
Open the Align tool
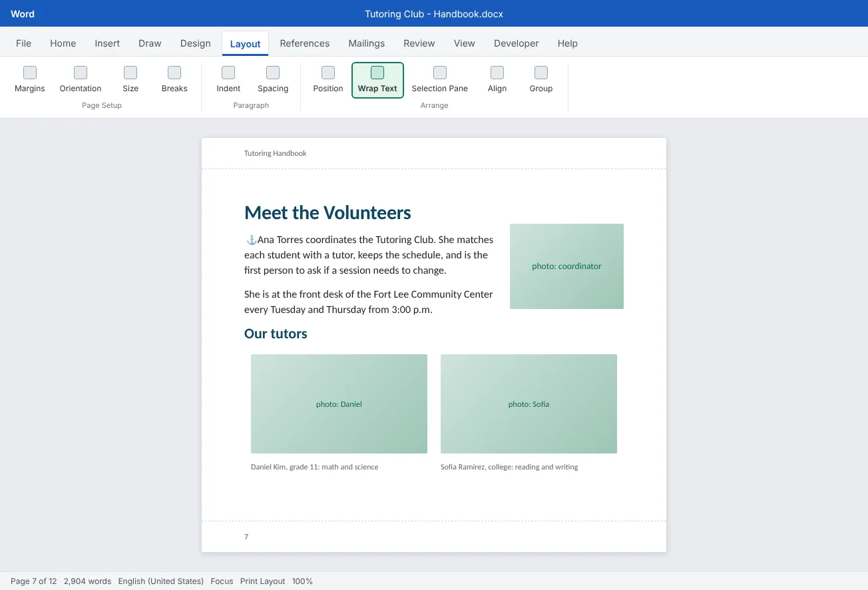(x=497, y=80)
